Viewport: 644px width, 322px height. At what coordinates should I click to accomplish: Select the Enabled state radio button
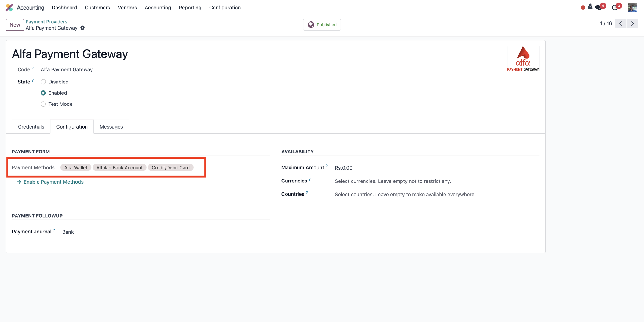(x=43, y=93)
